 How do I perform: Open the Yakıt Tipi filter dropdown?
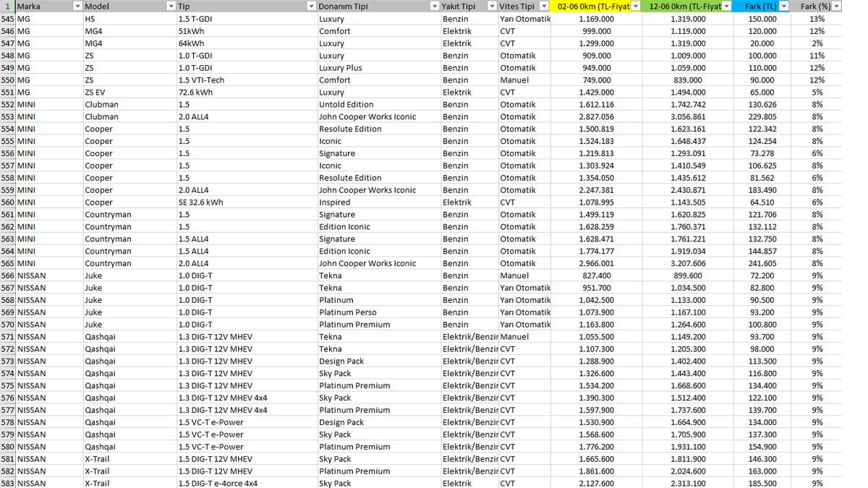pyautogui.click(x=492, y=7)
